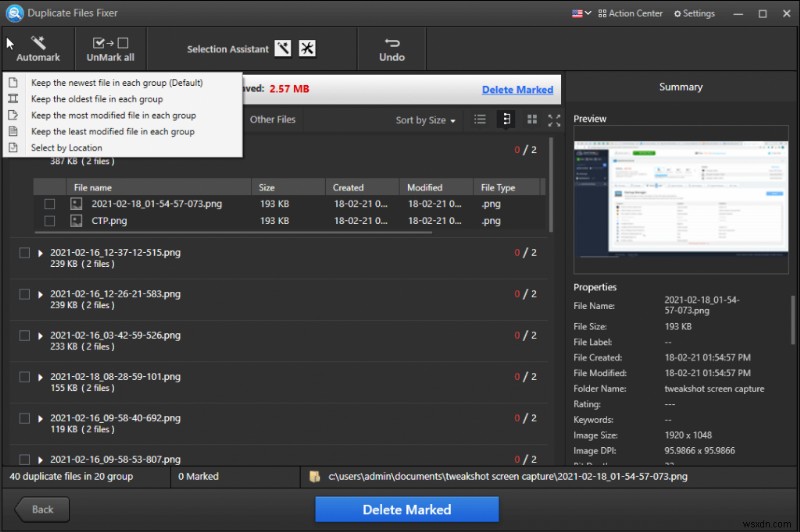The width and height of the screenshot is (800, 532).
Task: Check the 2021-02-16_03-42-59-526.png group checkbox
Action: tap(24, 336)
